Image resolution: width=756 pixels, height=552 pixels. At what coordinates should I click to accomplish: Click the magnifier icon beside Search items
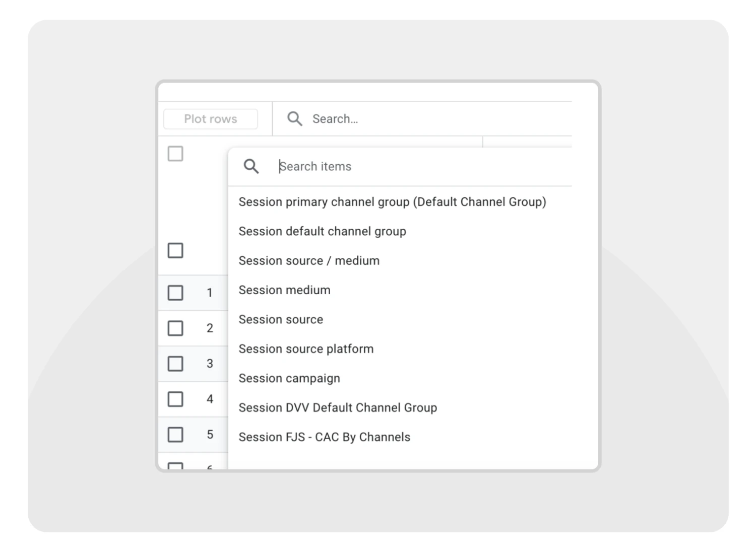coord(251,166)
